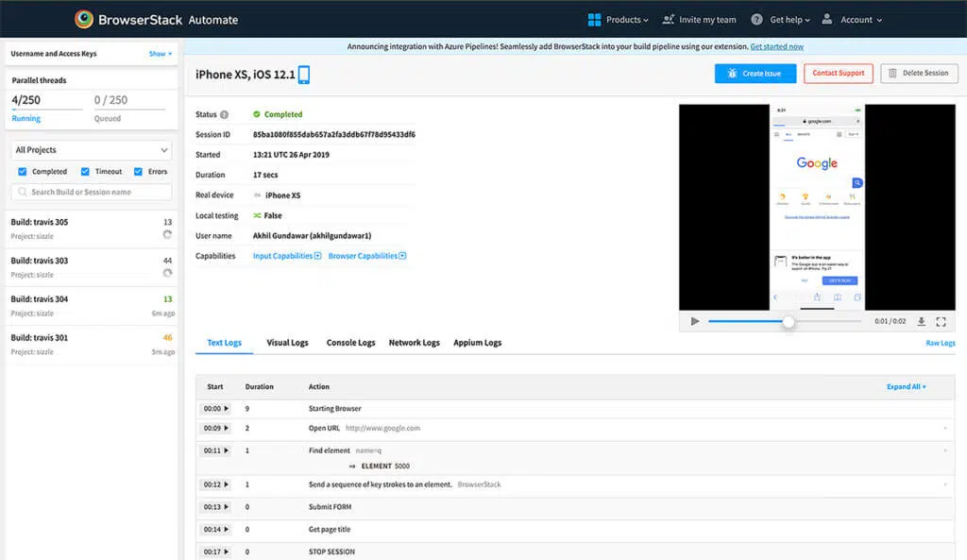Click the Create Issue button
This screenshot has height=560, width=967.
pyautogui.click(x=755, y=74)
